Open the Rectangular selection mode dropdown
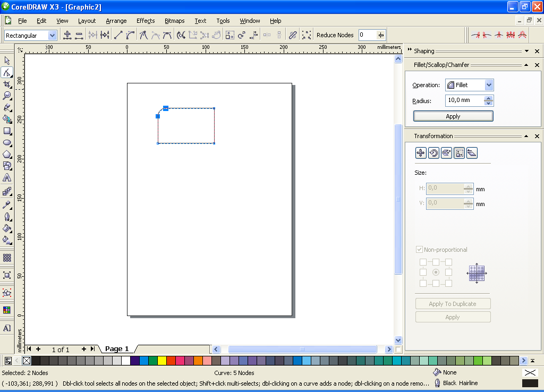 click(x=52, y=36)
